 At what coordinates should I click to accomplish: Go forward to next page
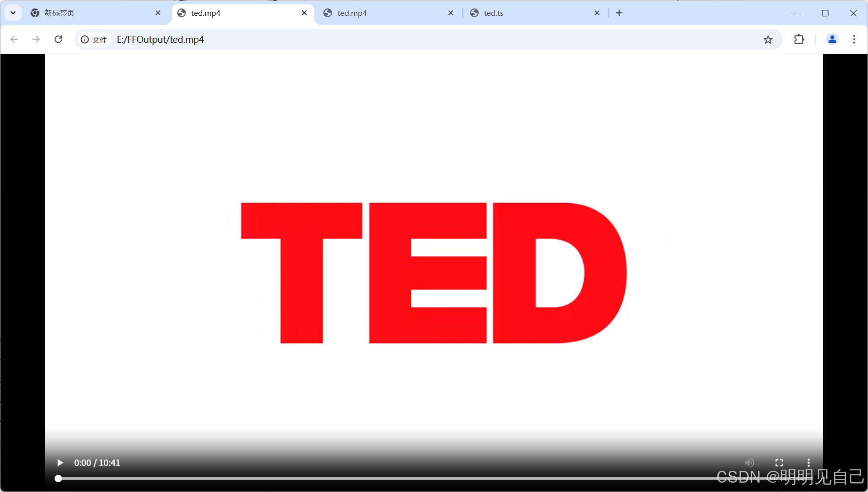36,39
